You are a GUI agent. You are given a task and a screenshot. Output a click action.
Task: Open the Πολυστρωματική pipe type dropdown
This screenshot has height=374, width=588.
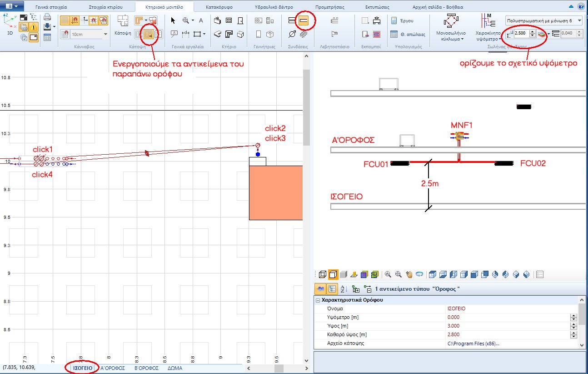coord(544,21)
